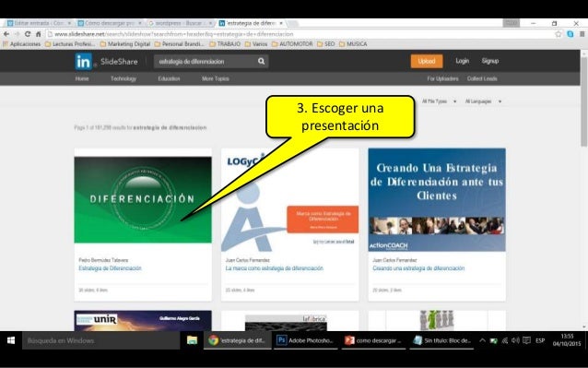
Task: Click the orange Upload button
Action: pyautogui.click(x=427, y=61)
